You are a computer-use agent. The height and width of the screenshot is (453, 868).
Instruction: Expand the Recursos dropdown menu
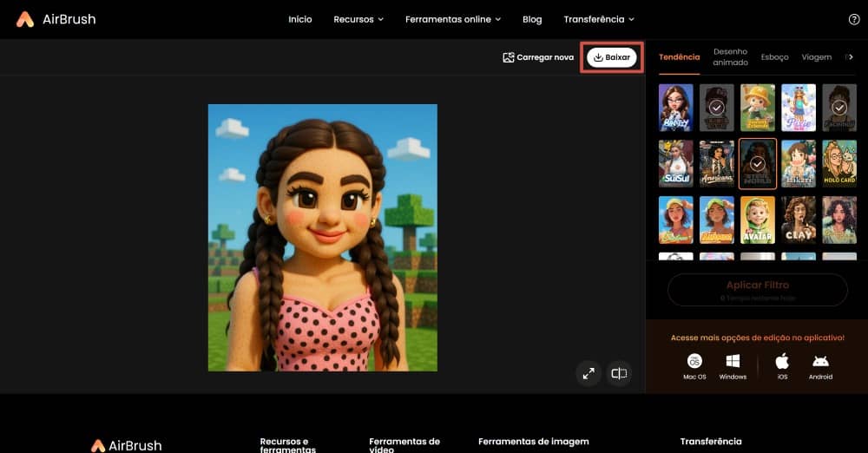(358, 19)
